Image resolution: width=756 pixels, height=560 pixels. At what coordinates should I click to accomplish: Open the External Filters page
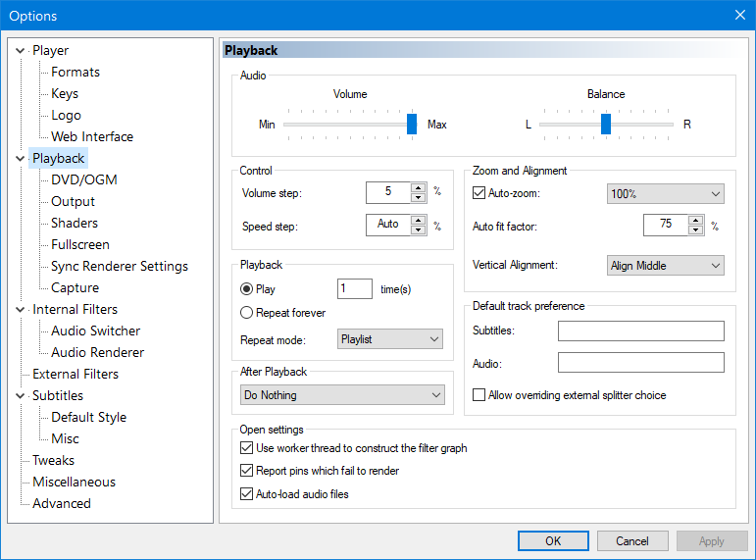76,375
